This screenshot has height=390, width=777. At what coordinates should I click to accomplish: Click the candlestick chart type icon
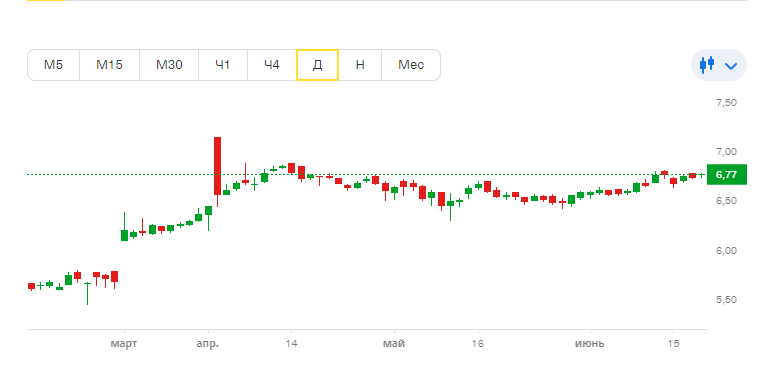[707, 64]
